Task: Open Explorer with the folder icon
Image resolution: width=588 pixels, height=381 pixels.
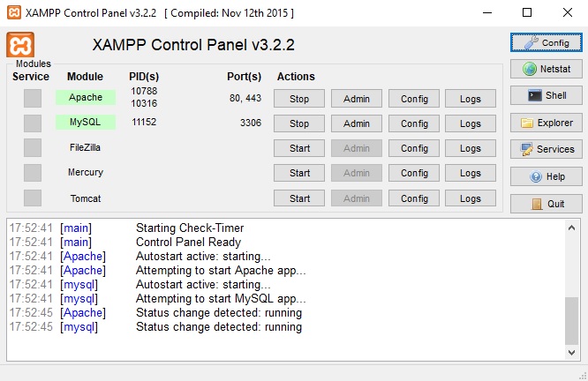Action: coord(546,123)
